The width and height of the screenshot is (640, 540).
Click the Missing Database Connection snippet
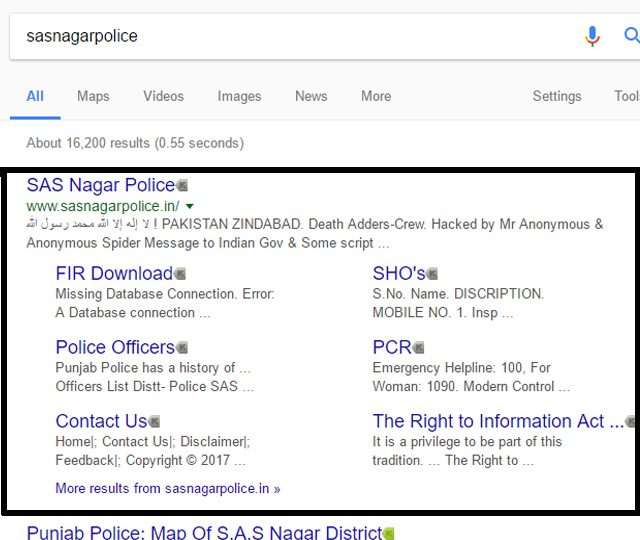click(165, 303)
